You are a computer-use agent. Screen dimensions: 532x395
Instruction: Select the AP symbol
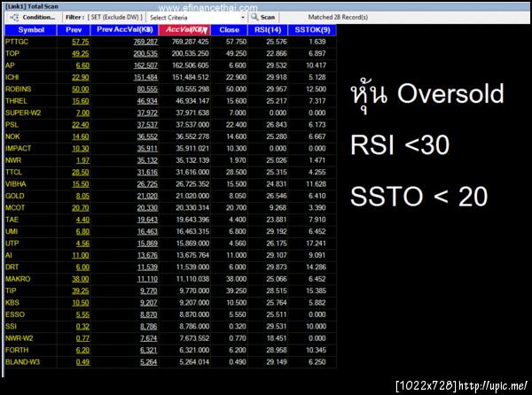10,66
